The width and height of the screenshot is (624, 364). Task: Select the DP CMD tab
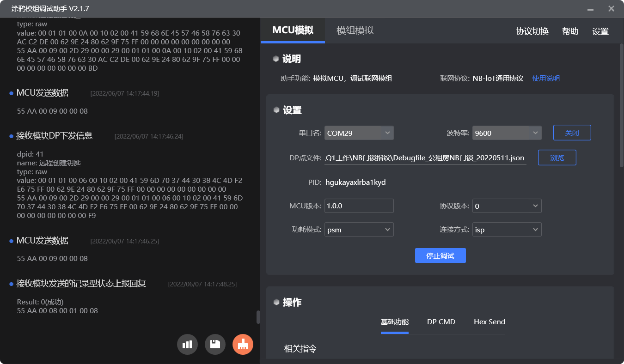[441, 322]
